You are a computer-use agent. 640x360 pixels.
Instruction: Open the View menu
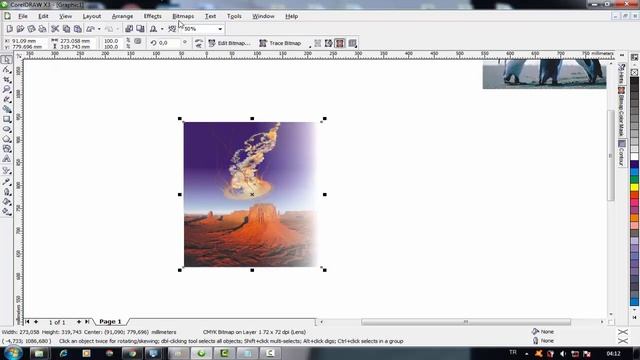point(65,16)
